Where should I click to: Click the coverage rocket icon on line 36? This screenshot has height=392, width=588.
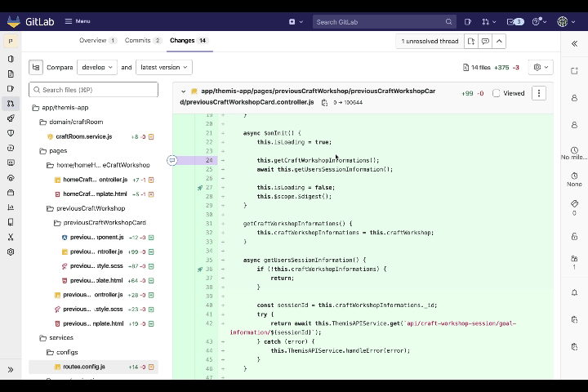[200, 269]
